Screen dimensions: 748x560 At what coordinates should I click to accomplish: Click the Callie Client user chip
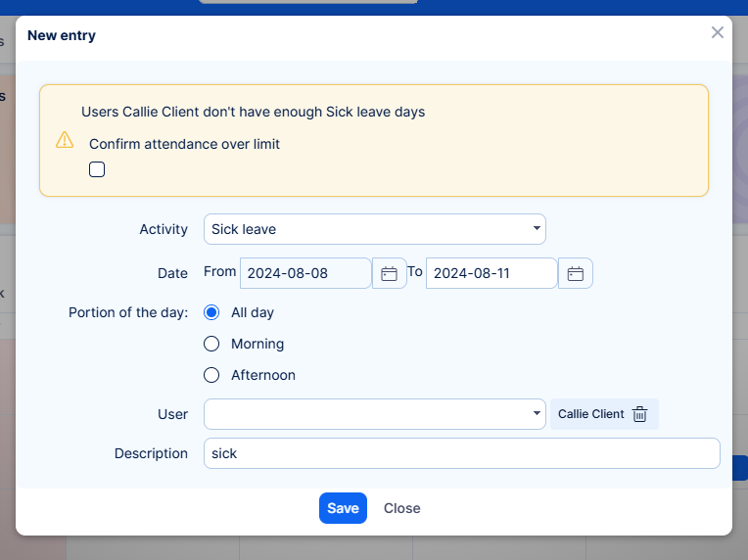tap(591, 414)
